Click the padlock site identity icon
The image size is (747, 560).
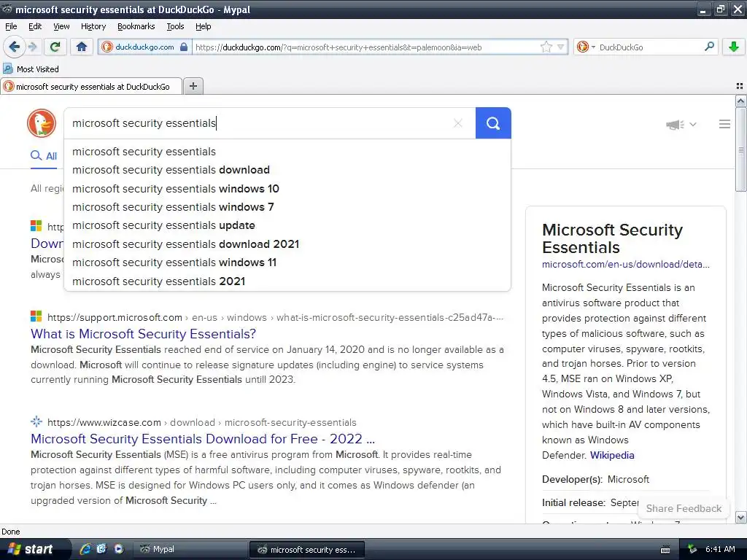[x=184, y=47]
